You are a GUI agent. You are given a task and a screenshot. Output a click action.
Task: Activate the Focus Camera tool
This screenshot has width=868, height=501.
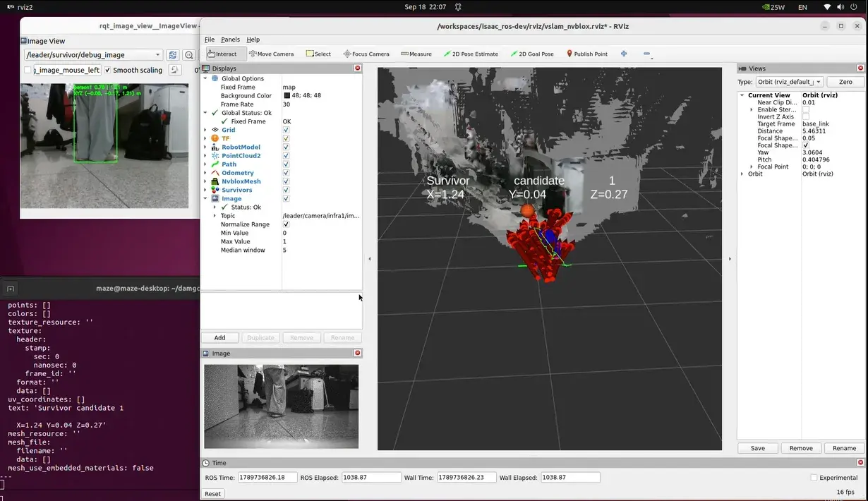[x=366, y=54]
